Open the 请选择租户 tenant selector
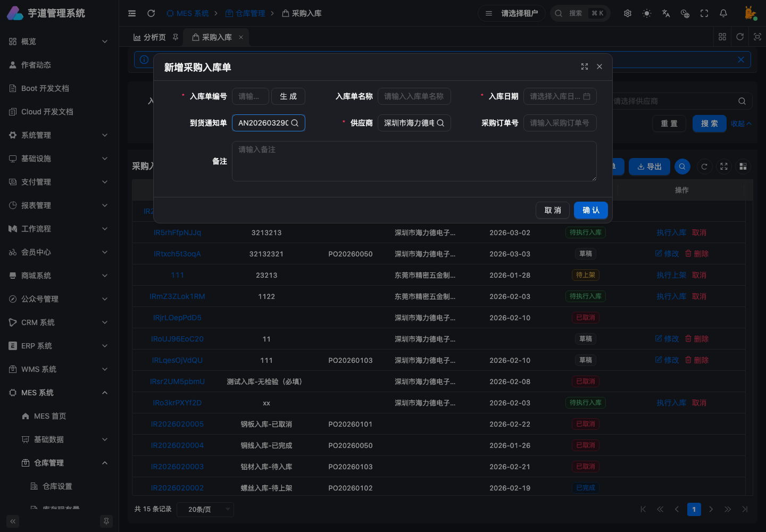766x532 pixels. point(512,13)
